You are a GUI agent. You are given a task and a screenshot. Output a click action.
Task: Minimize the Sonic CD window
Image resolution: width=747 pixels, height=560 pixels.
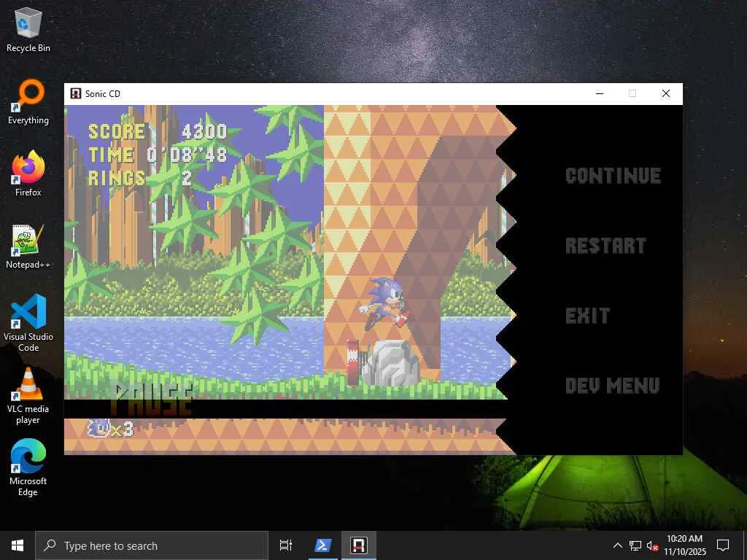click(x=600, y=93)
